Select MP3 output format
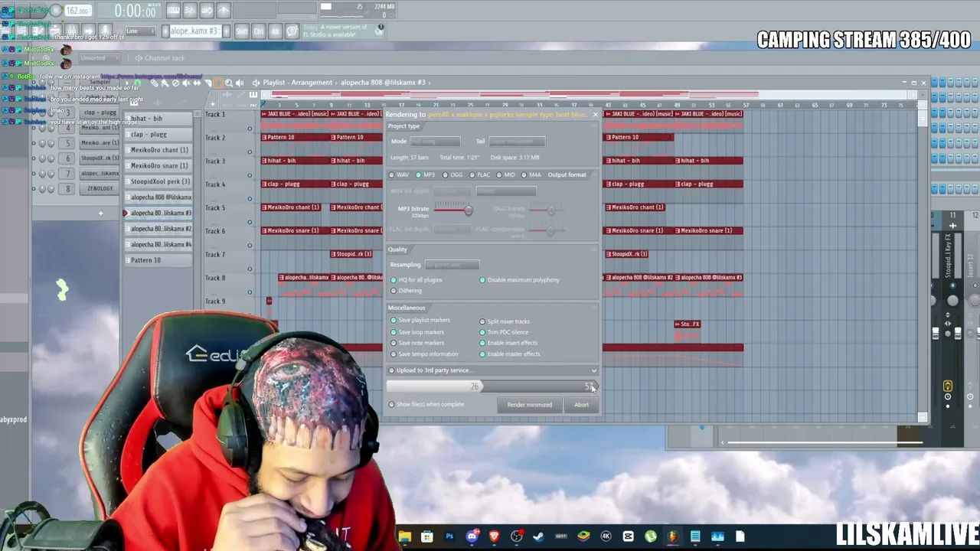980x551 pixels. click(x=426, y=174)
